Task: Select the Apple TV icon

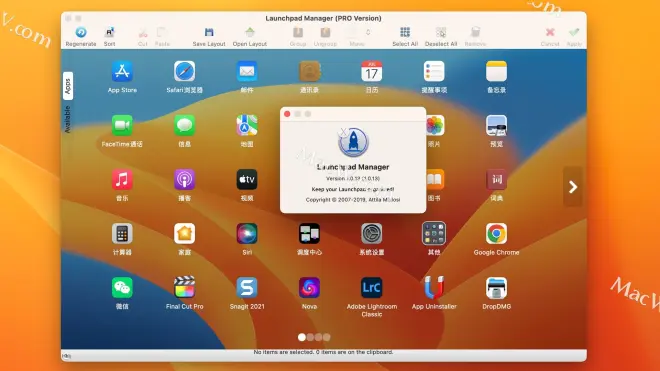Action: click(247, 179)
